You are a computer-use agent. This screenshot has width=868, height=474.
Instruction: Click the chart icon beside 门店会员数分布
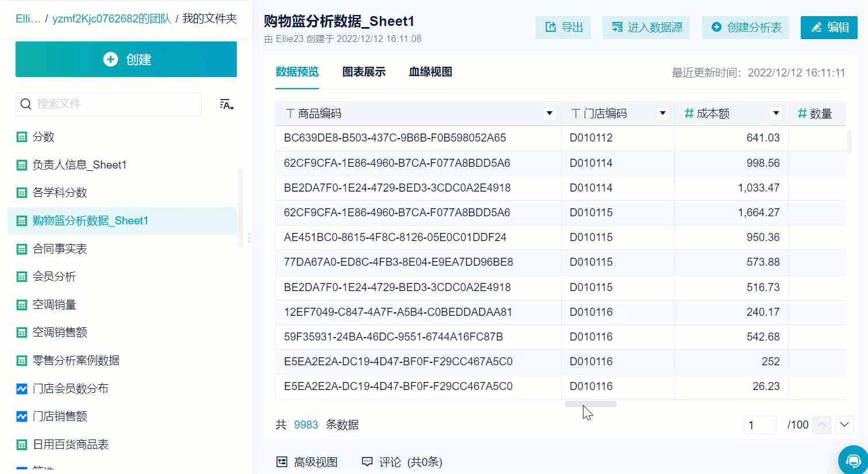[x=21, y=388]
